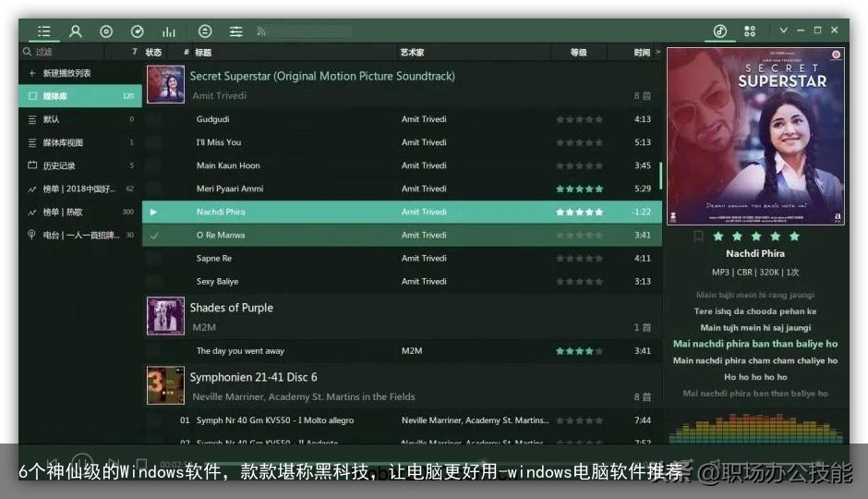Open the four-dots grid panel icon

tap(750, 31)
